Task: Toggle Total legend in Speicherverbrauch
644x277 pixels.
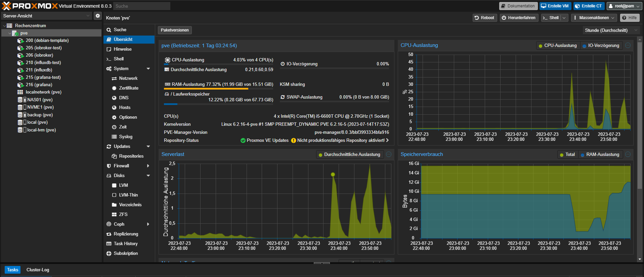Action: [567, 155]
